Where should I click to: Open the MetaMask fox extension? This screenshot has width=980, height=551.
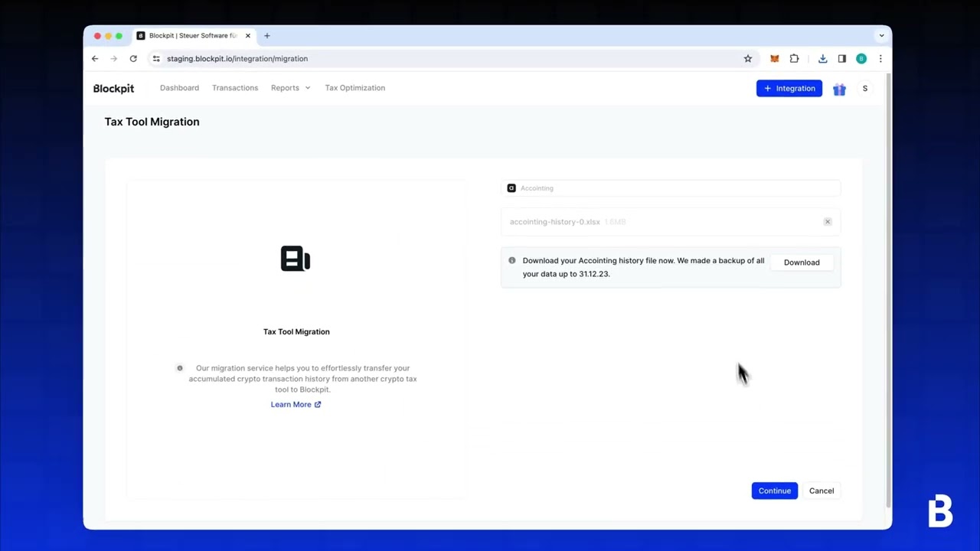coord(774,58)
